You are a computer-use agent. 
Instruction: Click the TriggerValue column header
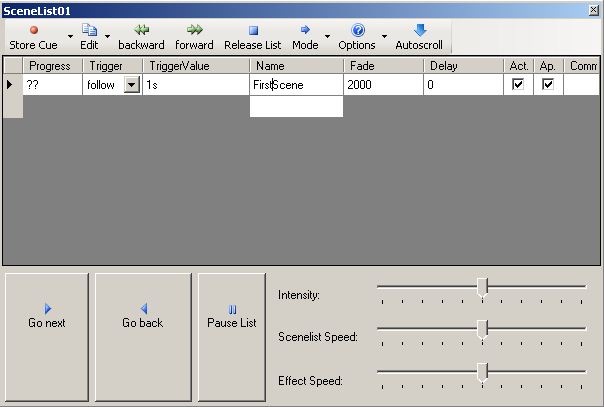point(195,66)
